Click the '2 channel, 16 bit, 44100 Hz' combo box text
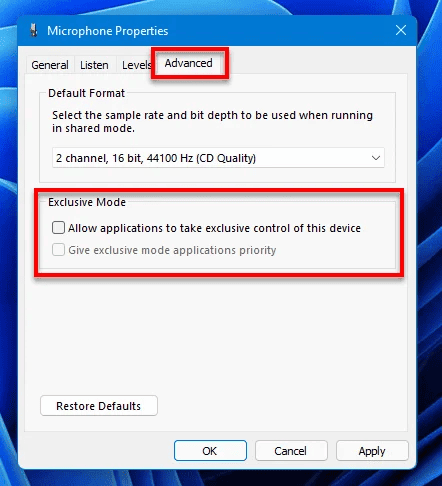The image size is (442, 486). pos(156,158)
